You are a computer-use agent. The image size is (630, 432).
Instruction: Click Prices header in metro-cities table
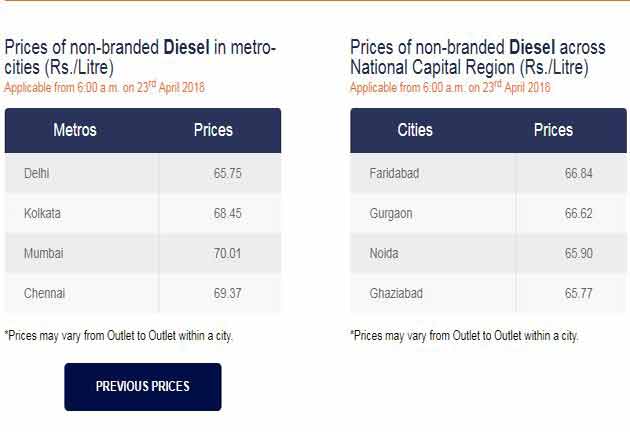pos(213,130)
